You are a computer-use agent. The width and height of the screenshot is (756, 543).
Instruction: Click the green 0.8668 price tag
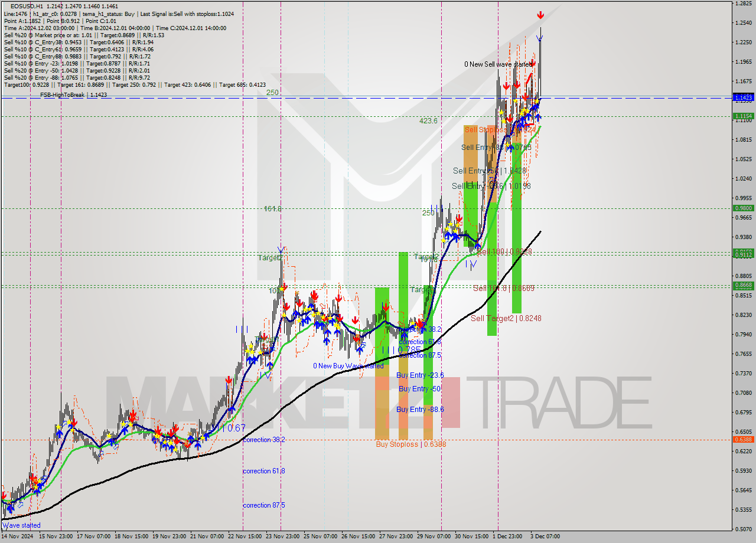coord(742,285)
